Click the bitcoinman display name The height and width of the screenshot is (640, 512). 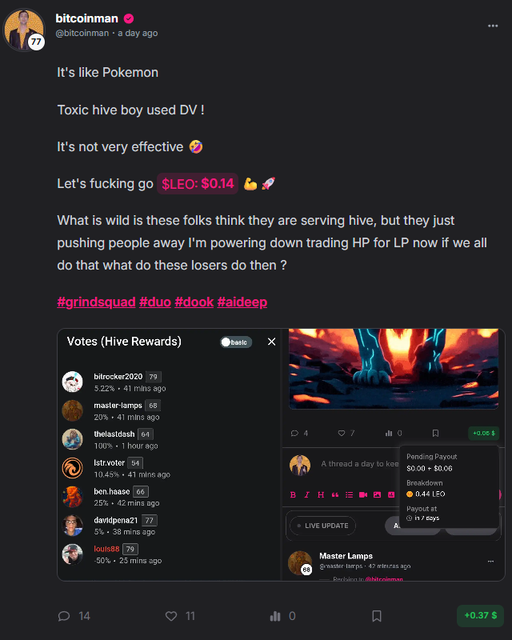(x=87, y=18)
